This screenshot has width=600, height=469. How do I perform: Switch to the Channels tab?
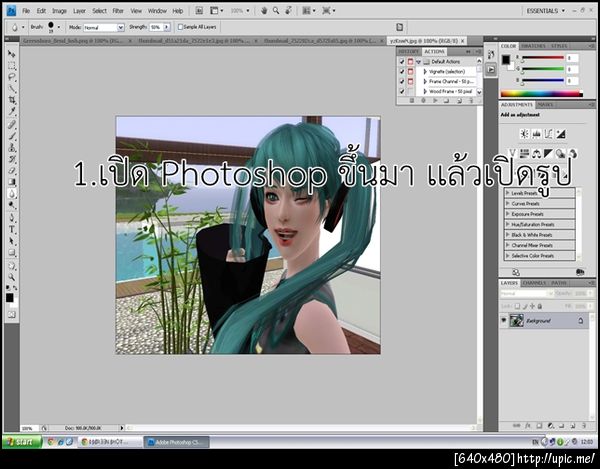point(534,283)
